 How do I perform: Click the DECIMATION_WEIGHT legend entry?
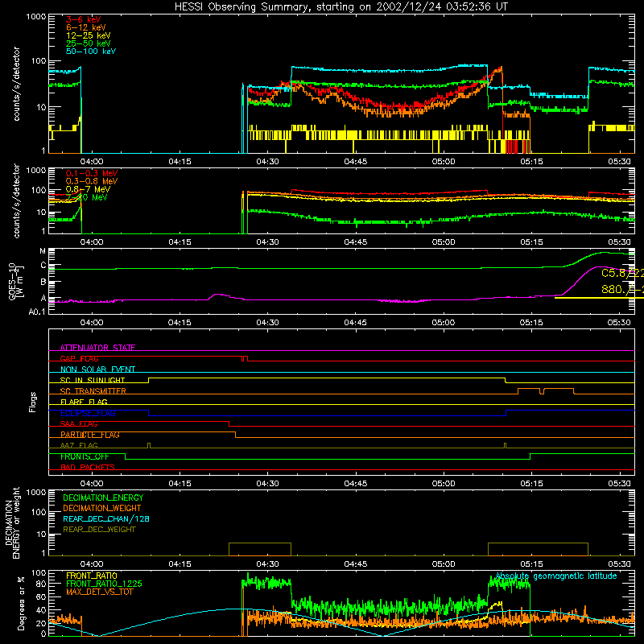point(102,508)
